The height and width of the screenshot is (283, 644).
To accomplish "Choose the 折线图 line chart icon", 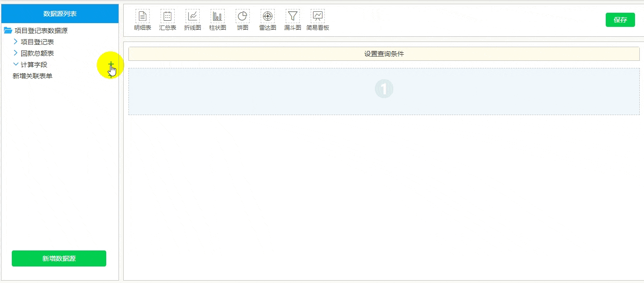I will click(x=192, y=16).
